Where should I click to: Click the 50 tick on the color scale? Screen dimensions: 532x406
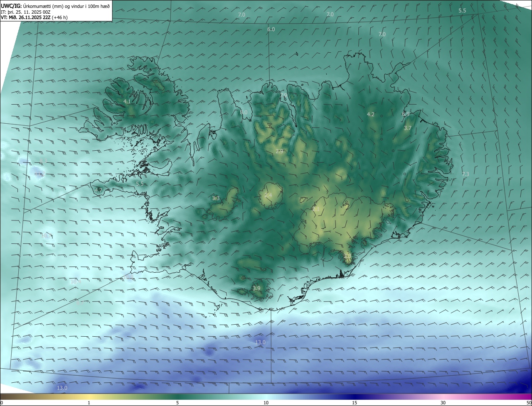point(529,403)
